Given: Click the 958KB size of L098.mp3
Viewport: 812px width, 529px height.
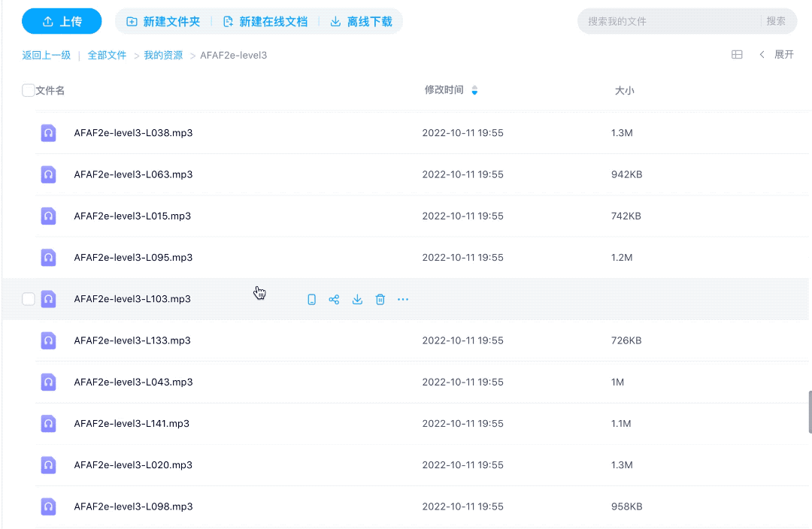Looking at the screenshot, I should click(626, 506).
